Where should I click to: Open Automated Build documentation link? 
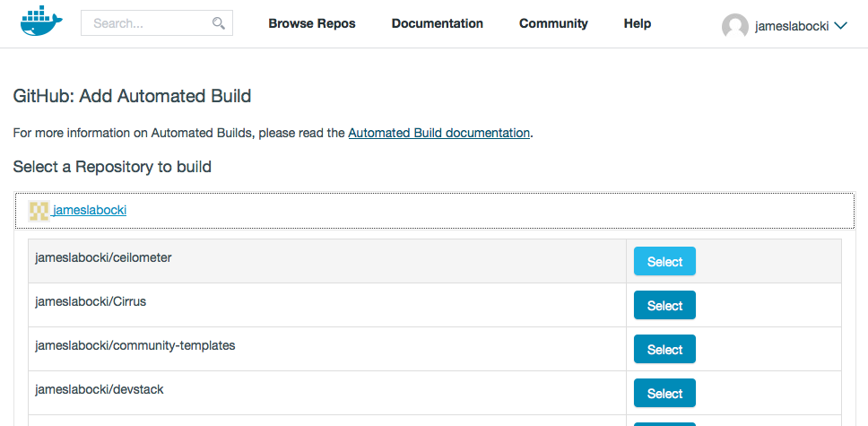438,133
